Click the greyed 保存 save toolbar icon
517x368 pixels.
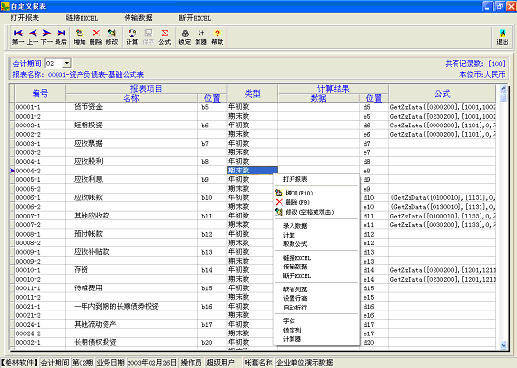click(x=148, y=37)
